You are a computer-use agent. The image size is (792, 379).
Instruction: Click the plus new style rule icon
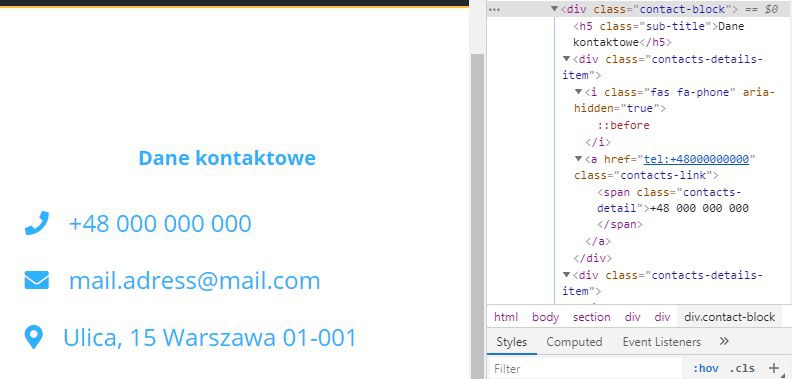(773, 368)
